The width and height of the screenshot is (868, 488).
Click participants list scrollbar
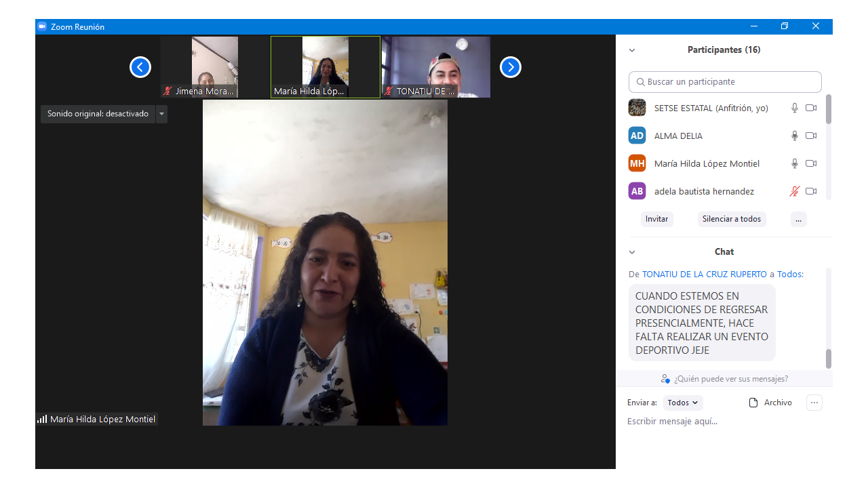coord(829,108)
